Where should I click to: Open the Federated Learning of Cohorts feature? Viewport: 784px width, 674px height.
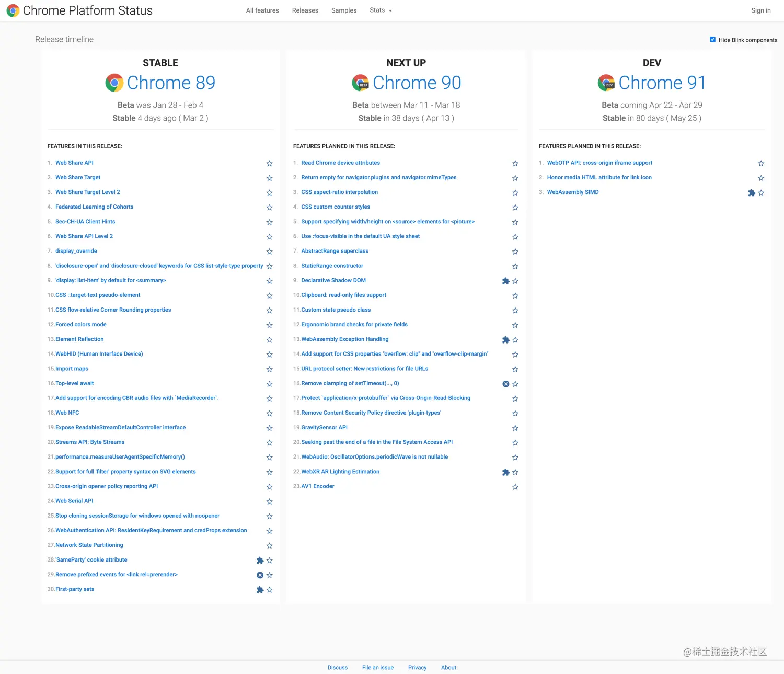94,207
